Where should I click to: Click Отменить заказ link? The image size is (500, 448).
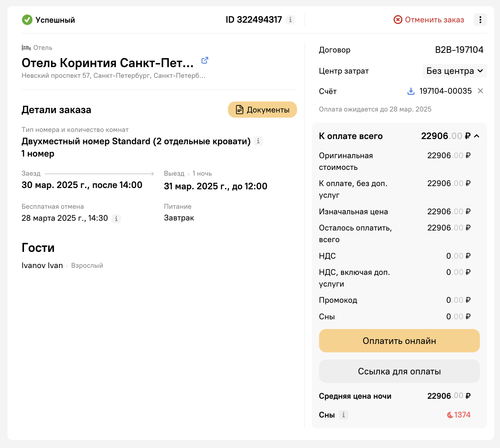[x=435, y=20]
